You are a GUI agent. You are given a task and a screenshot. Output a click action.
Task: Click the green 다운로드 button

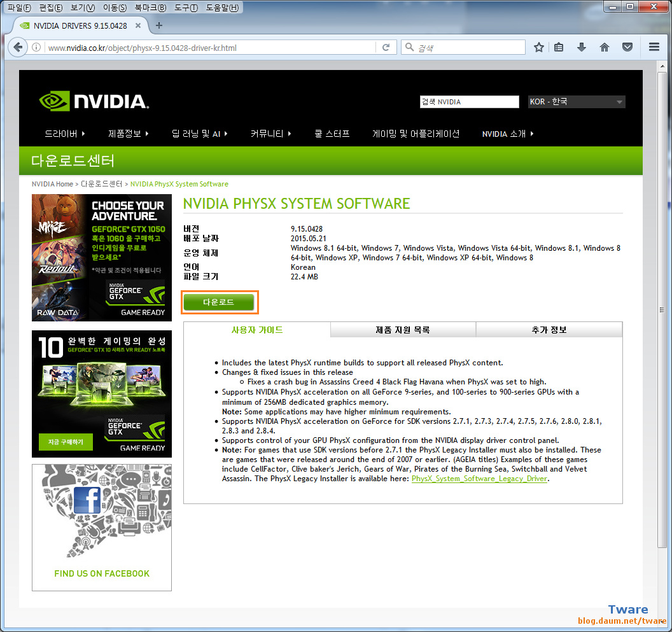tap(218, 302)
